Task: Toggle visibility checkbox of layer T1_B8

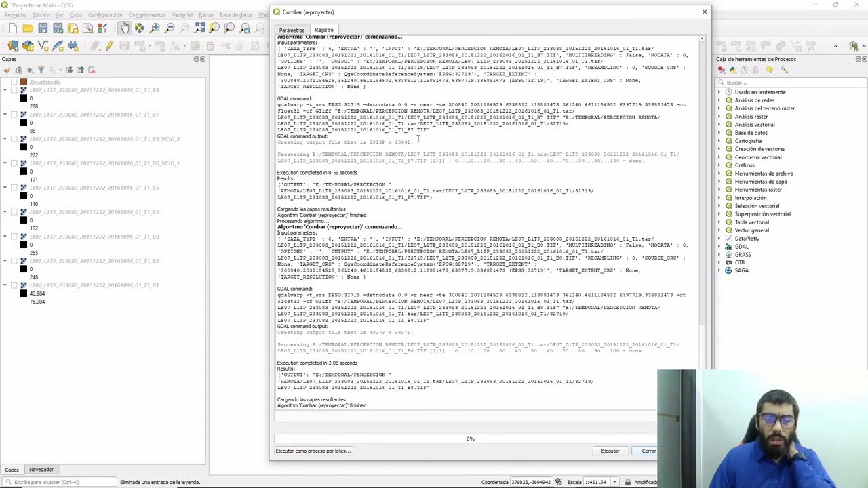Action: point(14,90)
